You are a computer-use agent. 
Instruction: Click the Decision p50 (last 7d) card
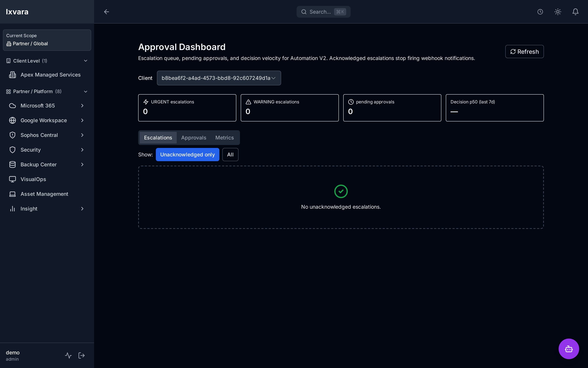click(495, 108)
